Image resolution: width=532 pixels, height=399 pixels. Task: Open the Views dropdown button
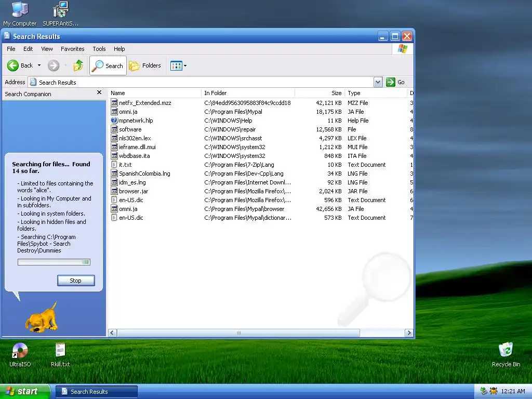179,65
